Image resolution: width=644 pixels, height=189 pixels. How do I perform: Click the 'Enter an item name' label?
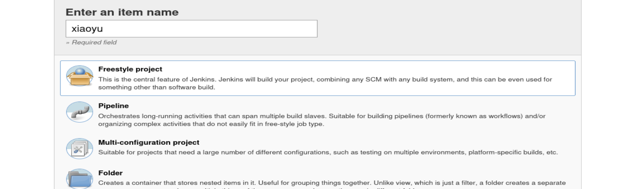click(x=122, y=12)
